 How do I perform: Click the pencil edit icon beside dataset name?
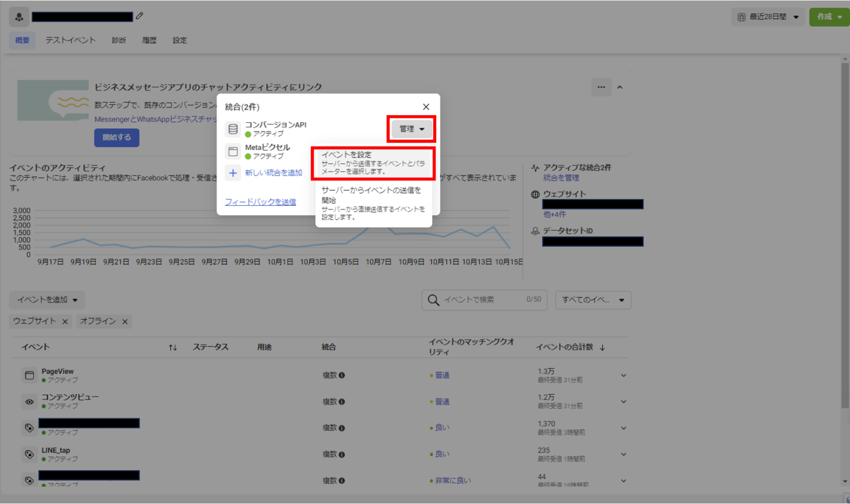click(139, 16)
